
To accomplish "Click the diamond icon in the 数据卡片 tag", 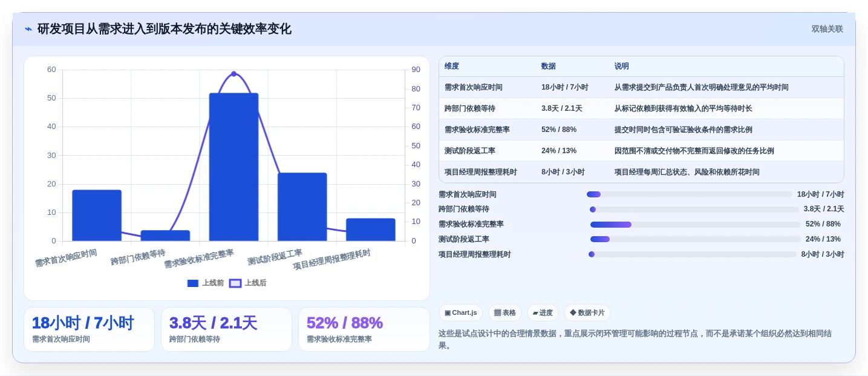I will click(573, 313).
